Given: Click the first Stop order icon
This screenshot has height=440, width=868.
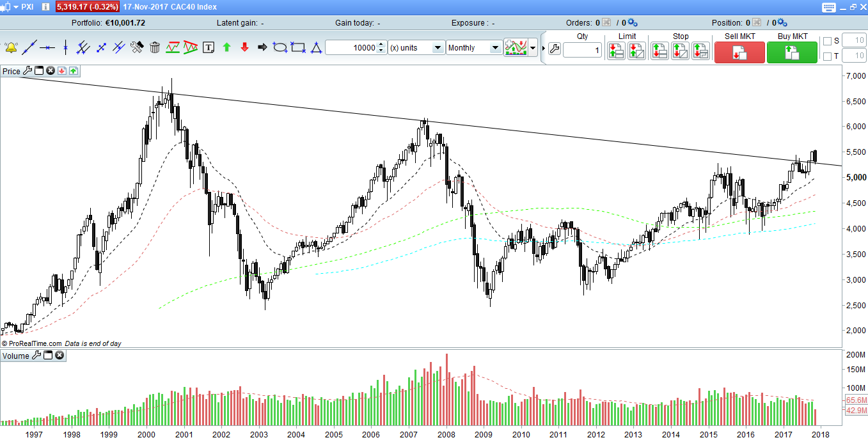Looking at the screenshot, I should point(659,51).
